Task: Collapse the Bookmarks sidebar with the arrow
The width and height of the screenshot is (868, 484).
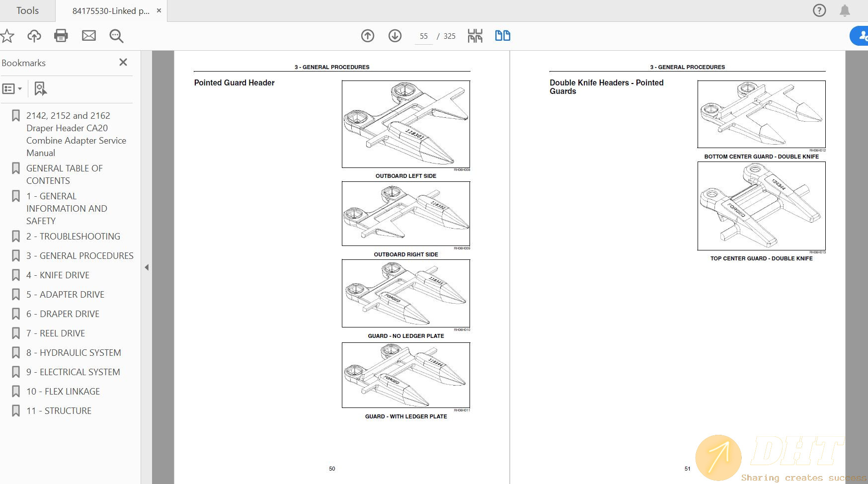Action: coord(147,267)
